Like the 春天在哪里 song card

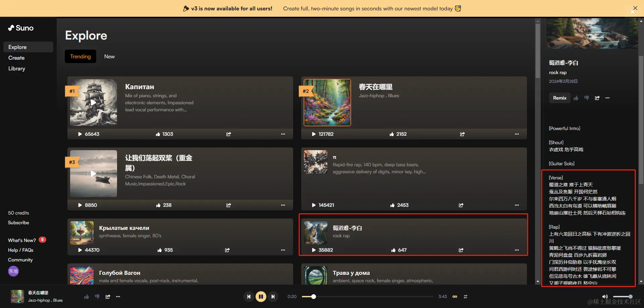(x=392, y=134)
